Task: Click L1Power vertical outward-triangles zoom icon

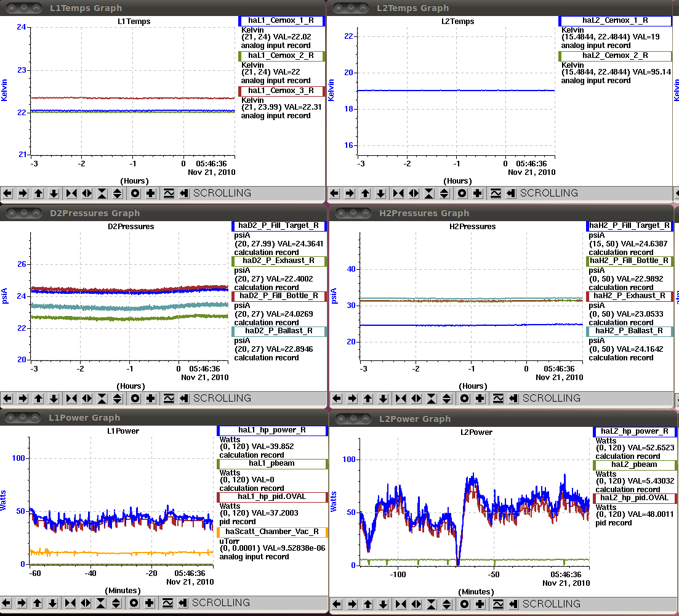Action: click(116, 602)
